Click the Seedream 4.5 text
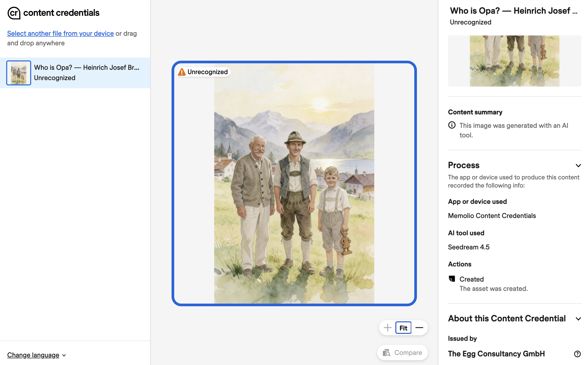This screenshot has height=365, width=588. pos(469,247)
